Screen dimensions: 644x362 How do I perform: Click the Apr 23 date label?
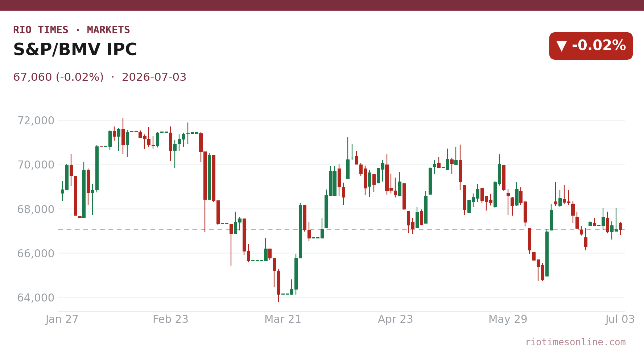click(395, 320)
